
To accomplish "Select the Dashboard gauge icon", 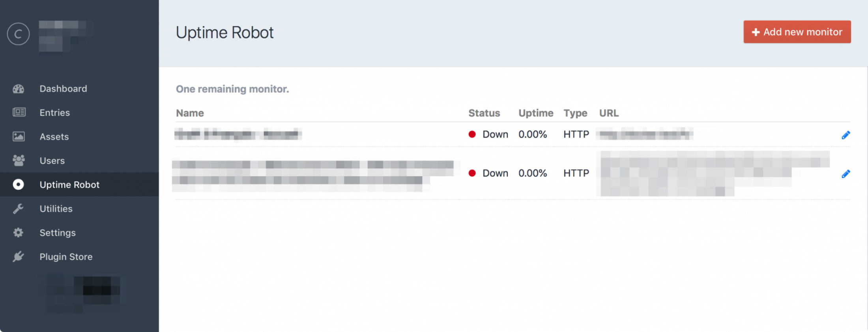I will (18, 88).
